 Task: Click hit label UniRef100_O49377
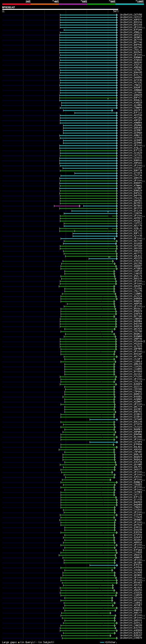[131, 469]
